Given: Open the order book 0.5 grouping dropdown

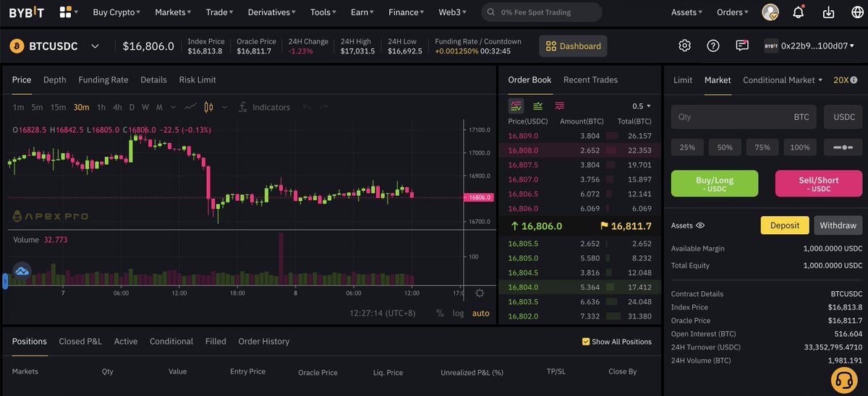Looking at the screenshot, I should 641,106.
